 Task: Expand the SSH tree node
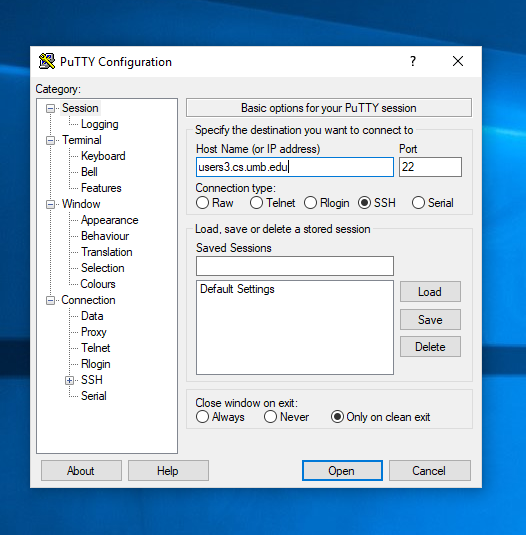69,380
